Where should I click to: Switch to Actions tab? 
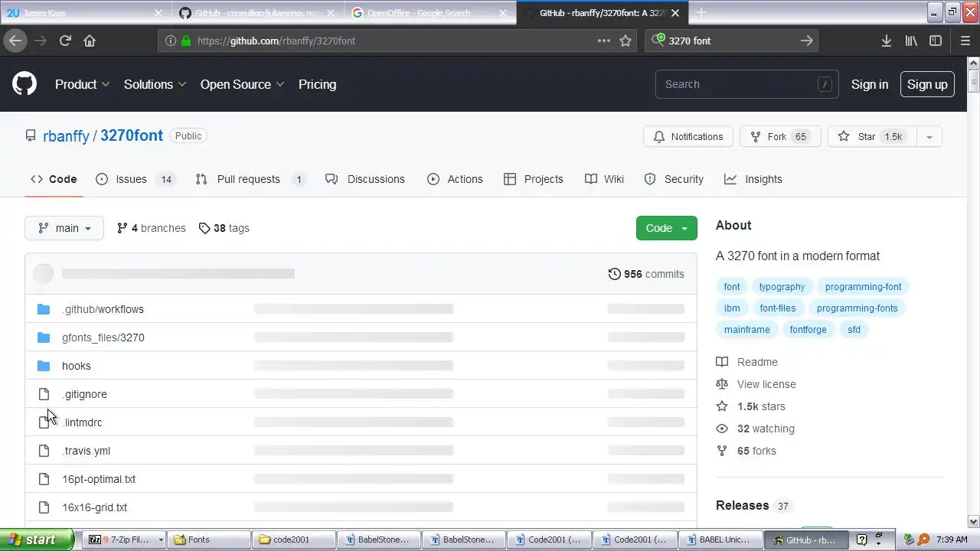(455, 179)
